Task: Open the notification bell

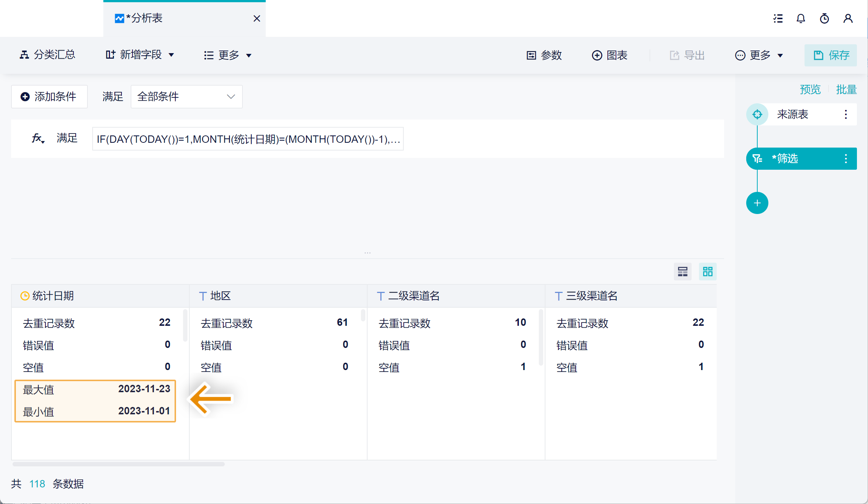Action: (x=800, y=18)
